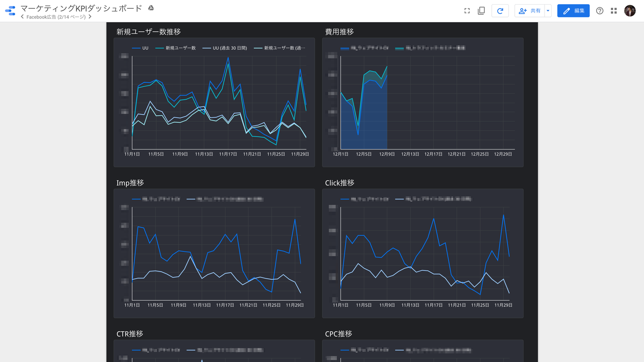Click the 編集 edit button
The width and height of the screenshot is (644, 362).
pos(573,11)
